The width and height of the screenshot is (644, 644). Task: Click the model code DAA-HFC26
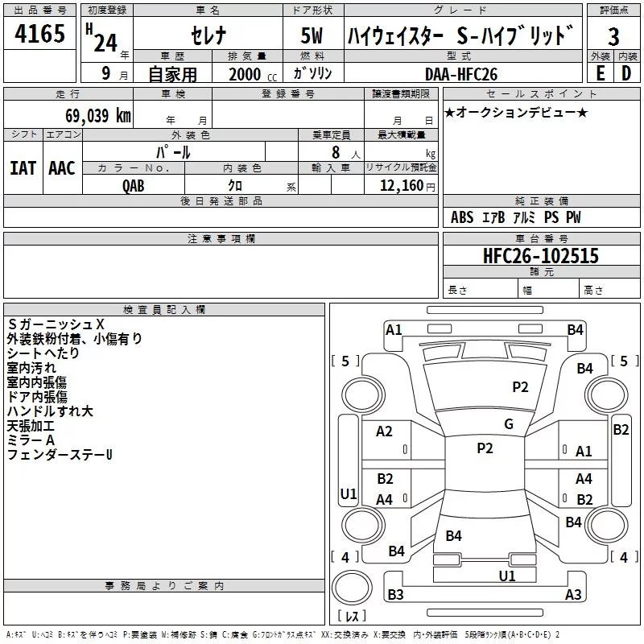pyautogui.click(x=460, y=74)
